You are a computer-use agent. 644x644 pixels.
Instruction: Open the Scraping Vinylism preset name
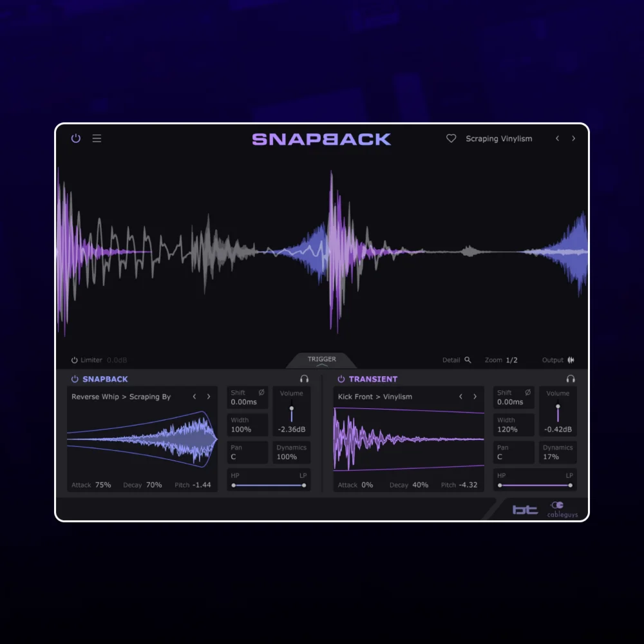(498, 139)
